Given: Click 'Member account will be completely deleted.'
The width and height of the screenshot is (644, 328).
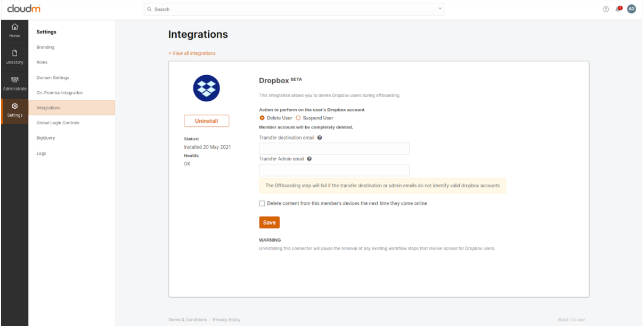Looking at the screenshot, I should pos(306,127).
